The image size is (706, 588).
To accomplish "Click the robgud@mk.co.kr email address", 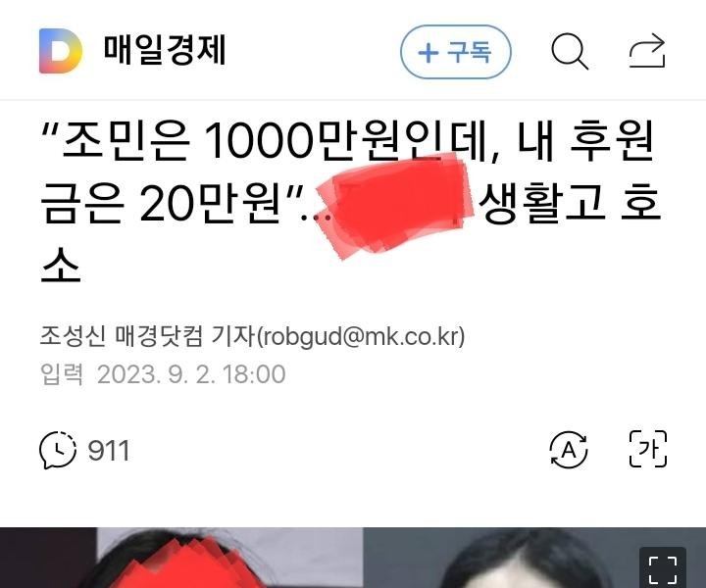I will [x=361, y=336].
